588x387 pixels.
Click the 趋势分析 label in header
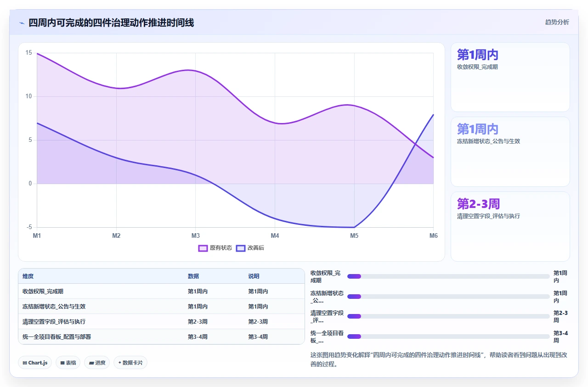[x=557, y=22]
